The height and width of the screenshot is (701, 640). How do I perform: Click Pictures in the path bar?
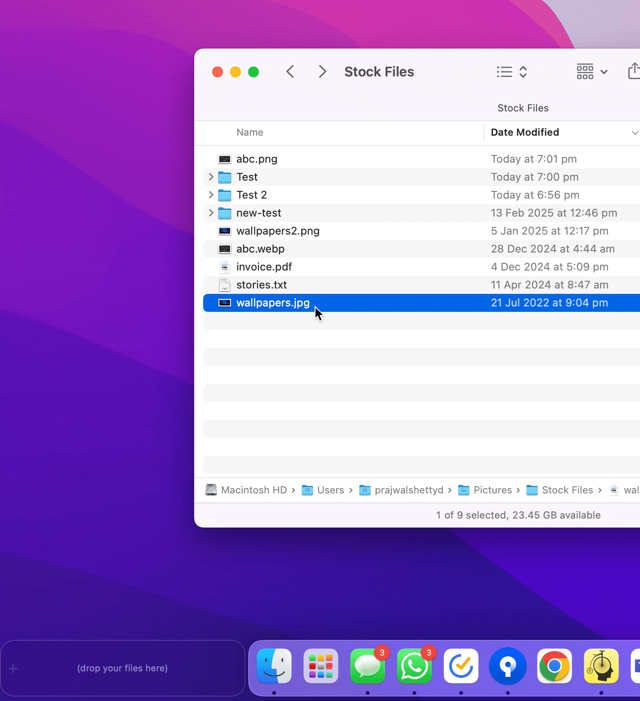pos(485,490)
